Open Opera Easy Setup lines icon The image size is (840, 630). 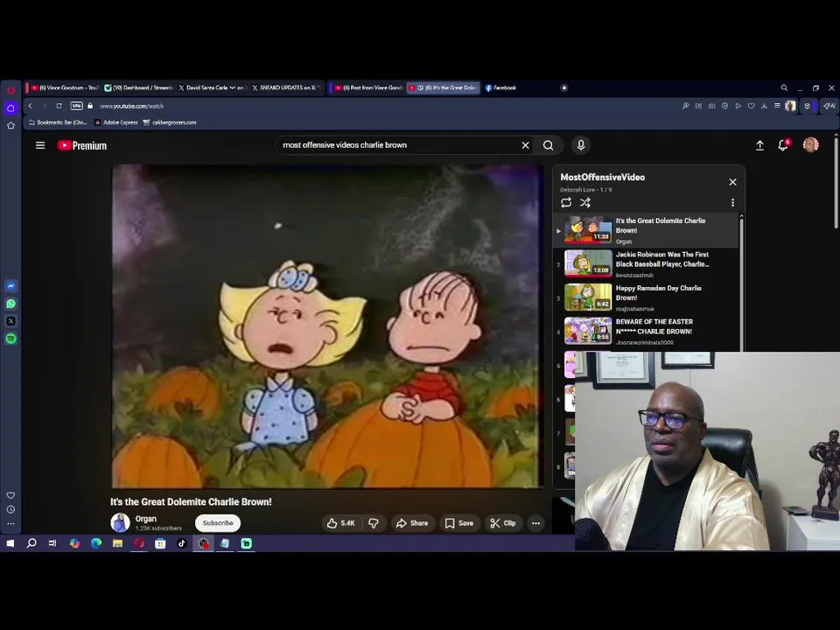777,106
